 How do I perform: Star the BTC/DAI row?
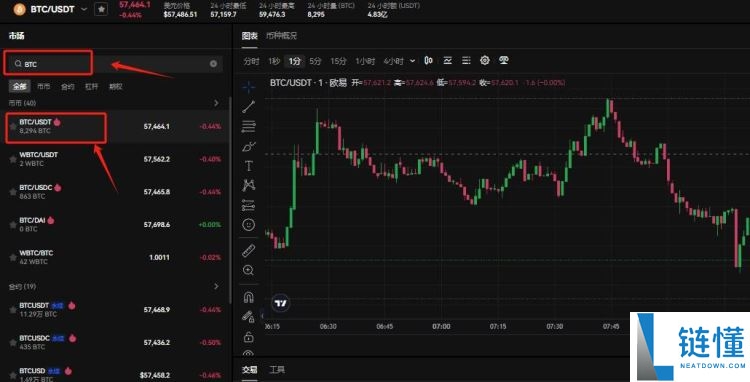point(12,225)
